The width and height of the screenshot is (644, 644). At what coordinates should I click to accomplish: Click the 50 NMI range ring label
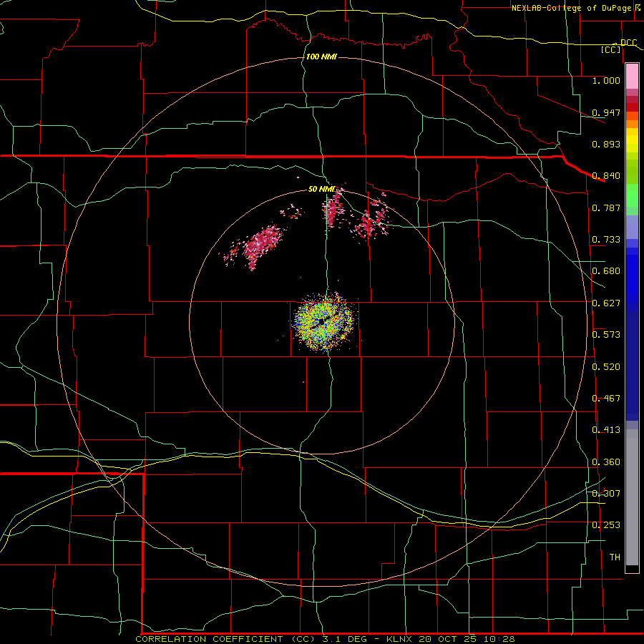coord(321,189)
